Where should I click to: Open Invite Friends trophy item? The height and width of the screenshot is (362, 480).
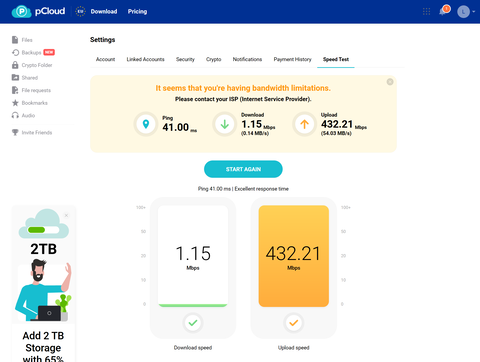tap(32, 132)
